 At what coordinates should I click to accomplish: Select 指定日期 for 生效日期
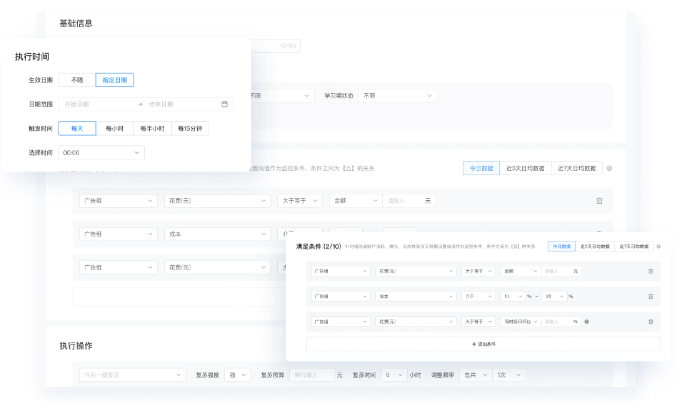tap(114, 80)
